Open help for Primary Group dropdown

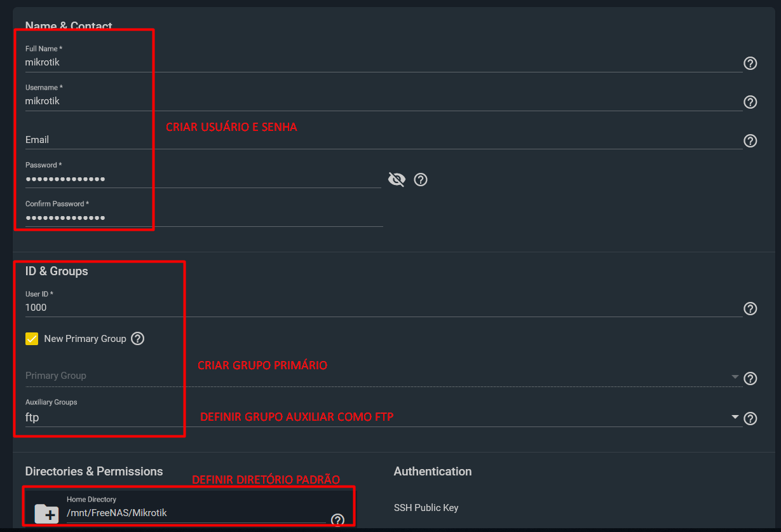(x=750, y=378)
